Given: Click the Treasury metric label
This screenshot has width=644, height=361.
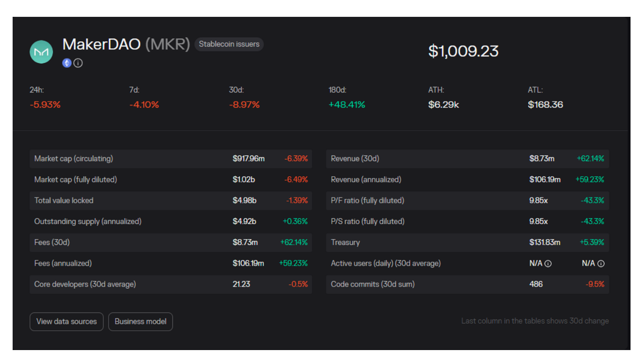Looking at the screenshot, I should click(x=345, y=242).
